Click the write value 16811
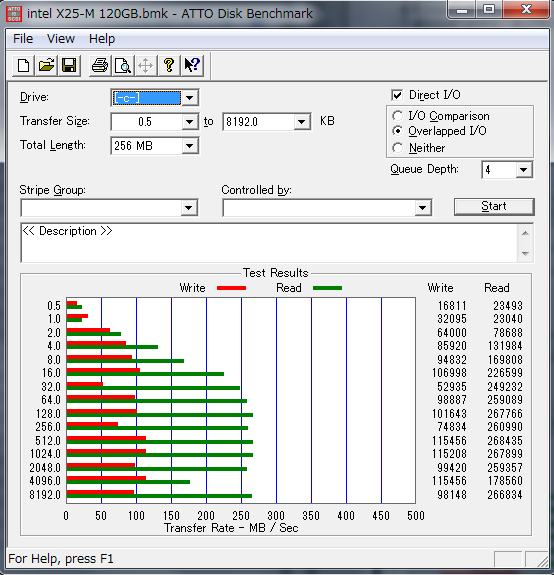This screenshot has height=575, width=554. pos(452,305)
